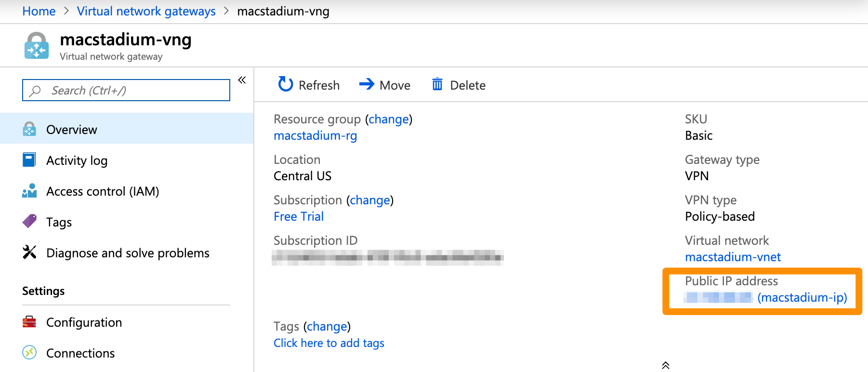The height and width of the screenshot is (372, 868).
Task: Click the Access control (IAM) people icon
Action: [29, 191]
